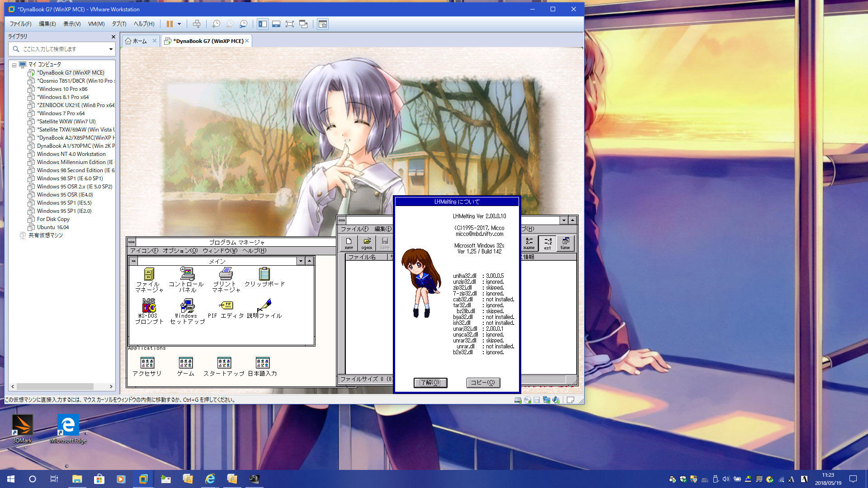Viewport: 868px width, 488px height.
Task: Open the ファイルマネージャ icon in Program Manager
Action: (149, 280)
